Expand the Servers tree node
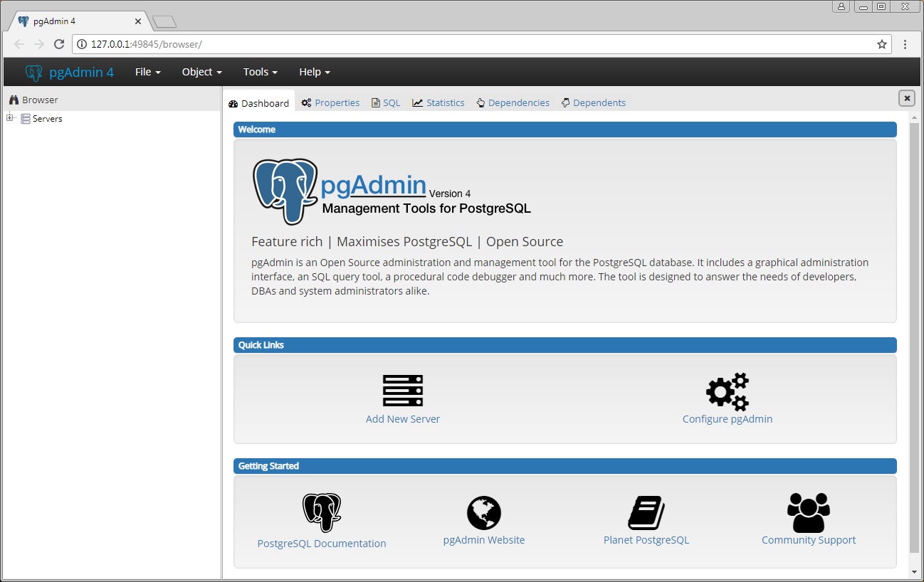 point(10,118)
